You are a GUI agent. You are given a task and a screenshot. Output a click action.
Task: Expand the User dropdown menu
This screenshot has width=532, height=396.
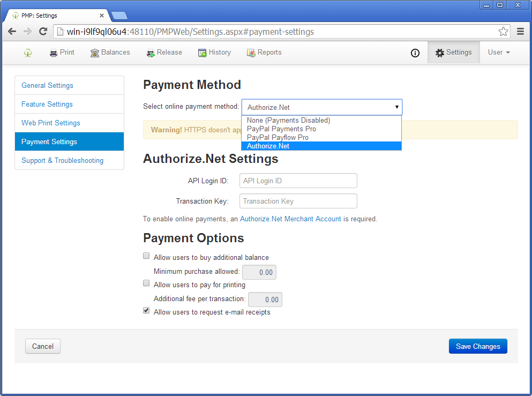(x=499, y=53)
